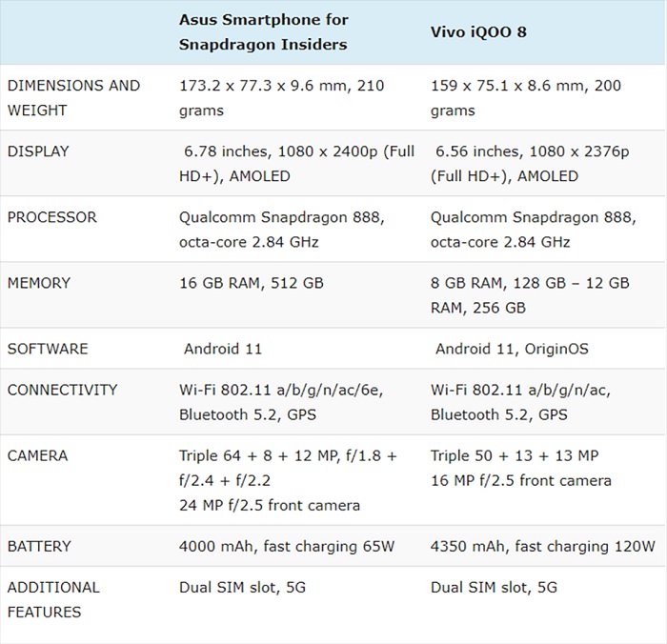The image size is (667, 644).
Task: Select the Wi-Fi 802.11 a/b/g/n/ac/6e cell
Action: point(281,402)
